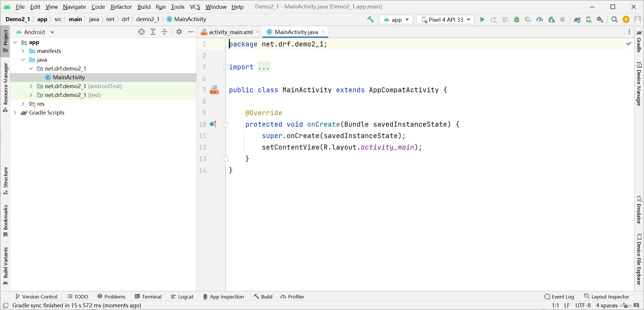The width and height of the screenshot is (644, 310).
Task: Click the Apply Code Changes icon
Action: pos(505,19)
